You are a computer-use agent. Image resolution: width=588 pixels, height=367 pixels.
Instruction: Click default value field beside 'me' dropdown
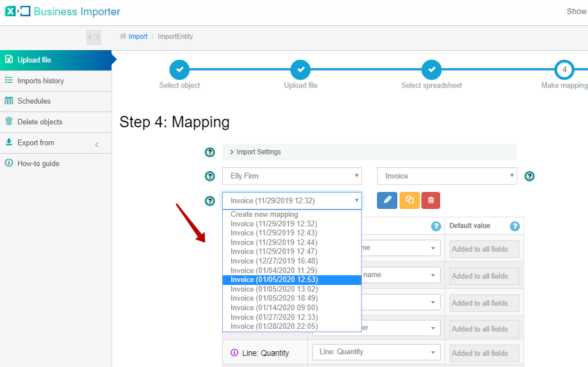tap(484, 249)
